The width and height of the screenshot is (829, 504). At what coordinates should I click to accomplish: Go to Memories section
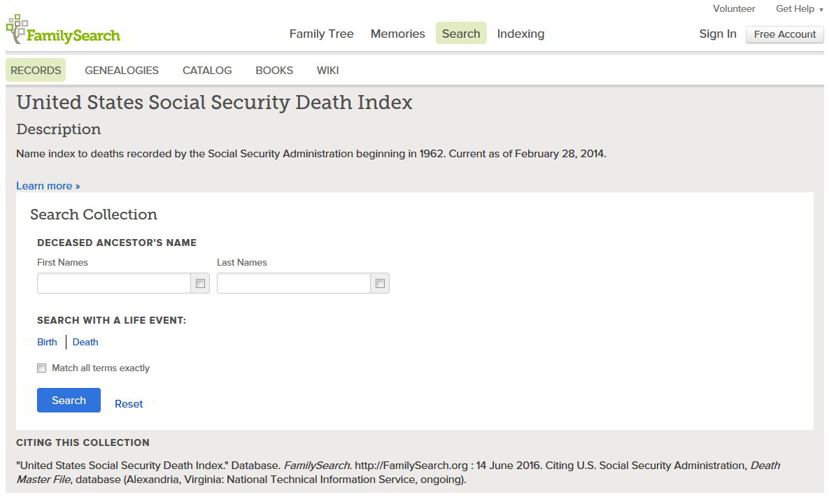397,34
